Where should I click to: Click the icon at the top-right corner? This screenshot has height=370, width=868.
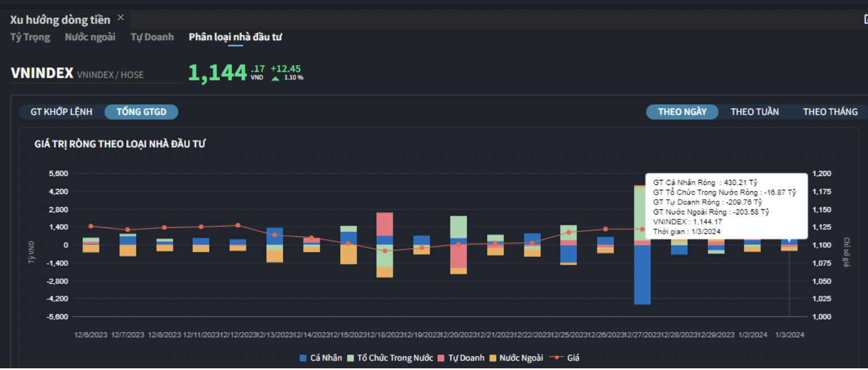865,19
